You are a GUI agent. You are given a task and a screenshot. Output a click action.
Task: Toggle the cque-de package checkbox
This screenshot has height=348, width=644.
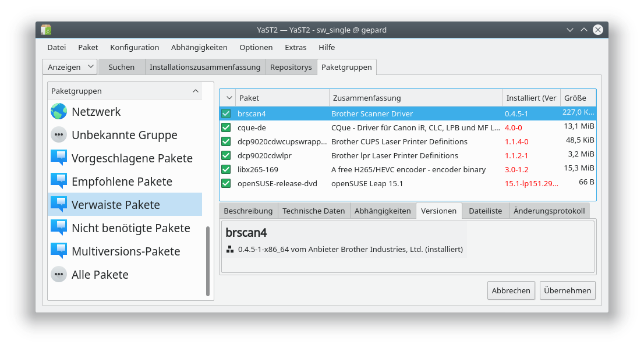pos(226,127)
